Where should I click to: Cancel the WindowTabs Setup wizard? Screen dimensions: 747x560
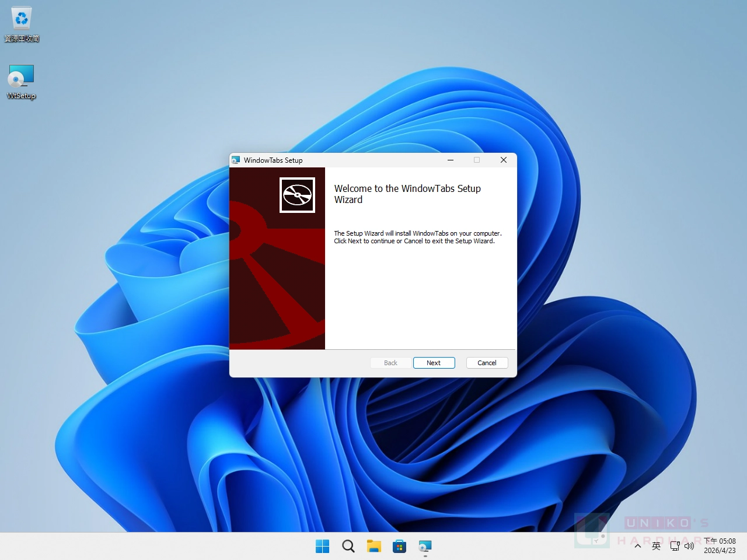[487, 363]
